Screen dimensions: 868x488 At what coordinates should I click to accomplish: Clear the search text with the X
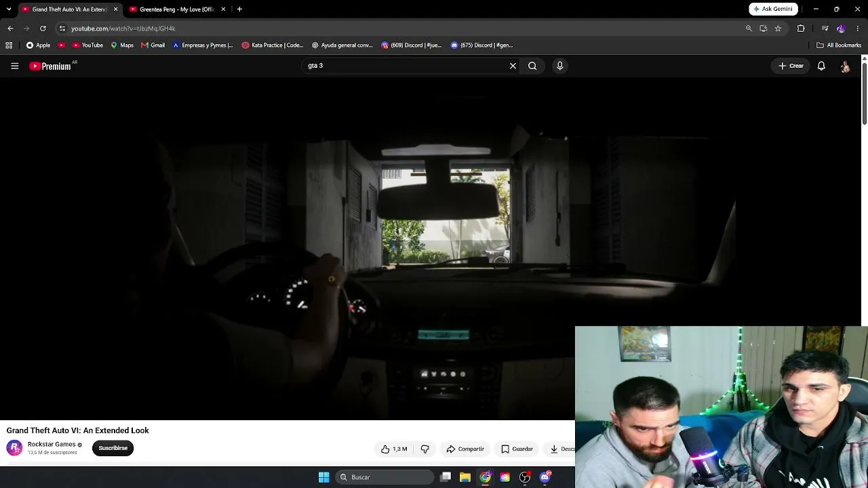(x=513, y=66)
